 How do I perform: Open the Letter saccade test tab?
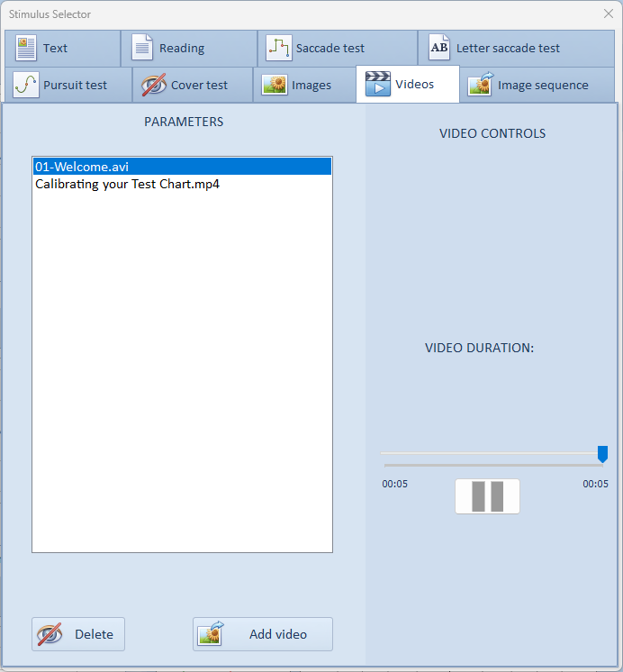click(508, 48)
